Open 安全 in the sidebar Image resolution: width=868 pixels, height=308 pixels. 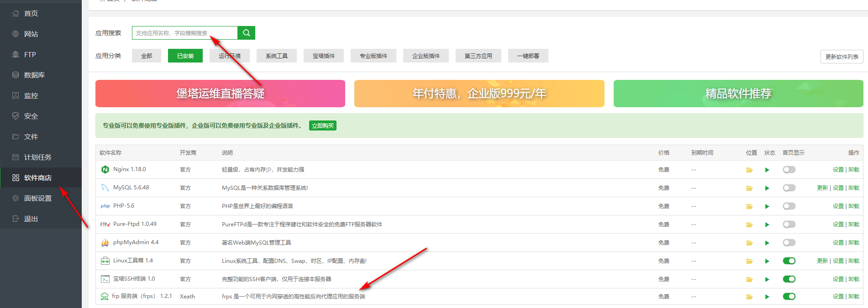(x=41, y=116)
